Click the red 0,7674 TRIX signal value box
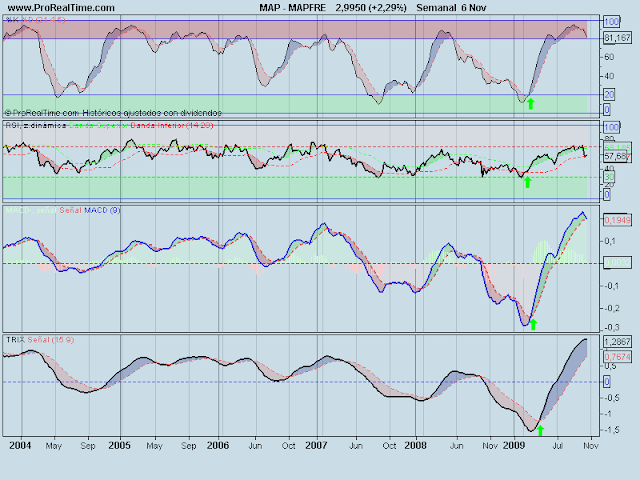640x480 pixels. pos(618,357)
